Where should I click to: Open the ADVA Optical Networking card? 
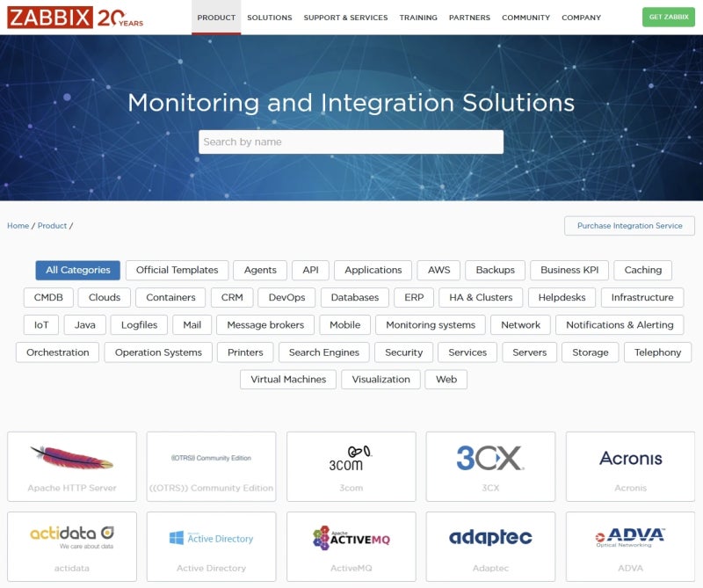point(630,547)
